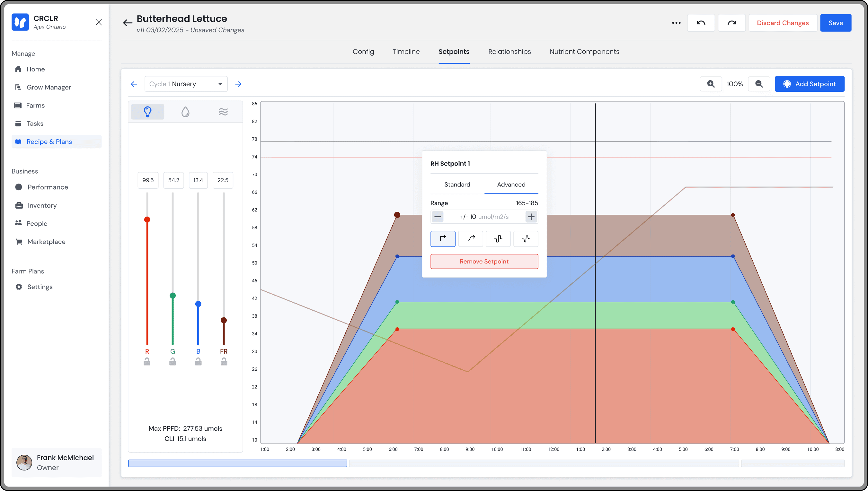Switch to Standard tab in RH Setpoint
This screenshot has width=868, height=491.
click(x=457, y=185)
